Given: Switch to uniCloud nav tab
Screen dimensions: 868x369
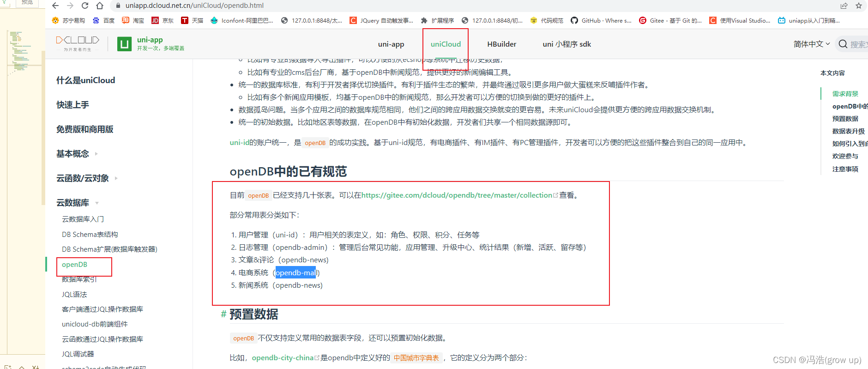Looking at the screenshot, I should pos(446,44).
